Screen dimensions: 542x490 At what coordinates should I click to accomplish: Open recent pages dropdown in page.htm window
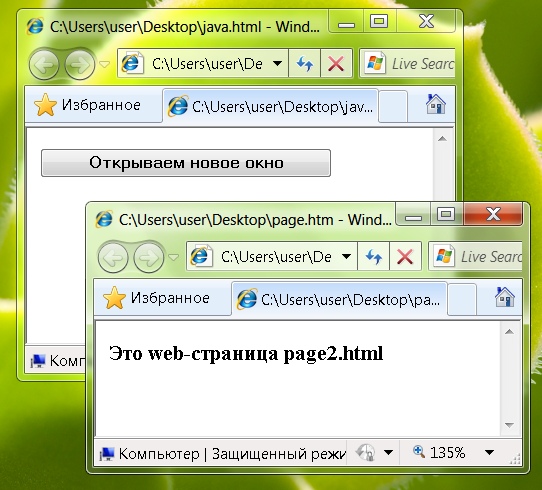pyautogui.click(x=174, y=257)
